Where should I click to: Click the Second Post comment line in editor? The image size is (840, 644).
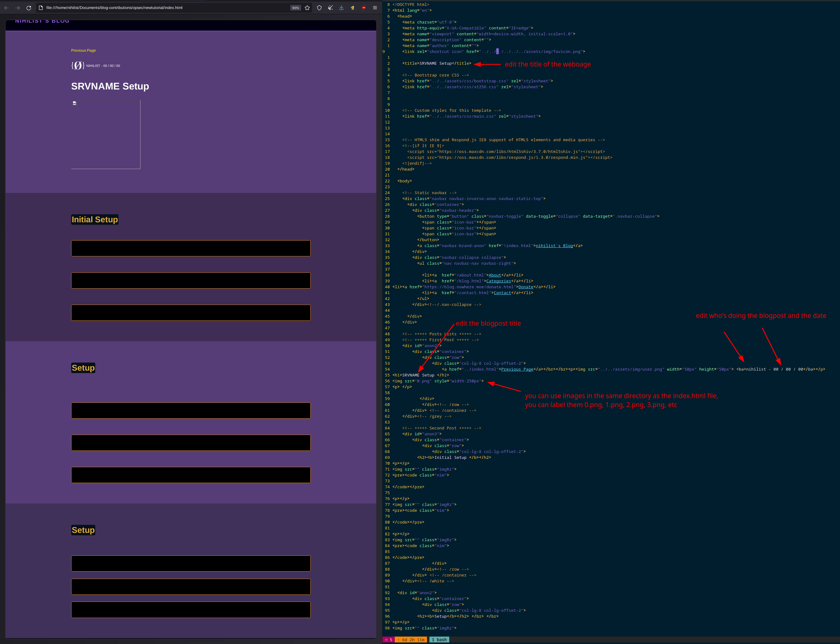pos(442,428)
